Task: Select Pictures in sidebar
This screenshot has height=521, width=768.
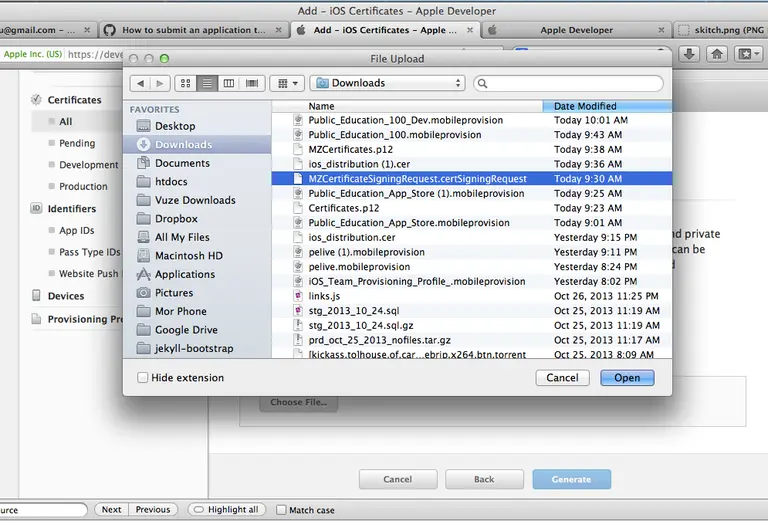Action: pos(196,293)
